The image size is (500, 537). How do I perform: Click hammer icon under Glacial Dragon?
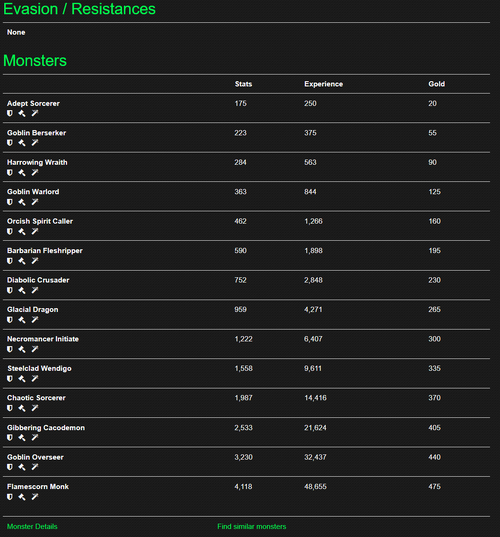(22, 319)
